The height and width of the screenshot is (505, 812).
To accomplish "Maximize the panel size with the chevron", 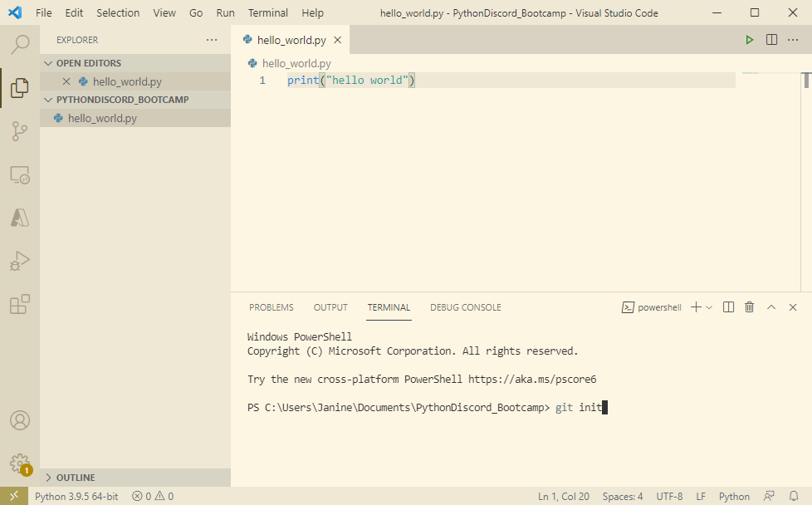I will pos(771,307).
